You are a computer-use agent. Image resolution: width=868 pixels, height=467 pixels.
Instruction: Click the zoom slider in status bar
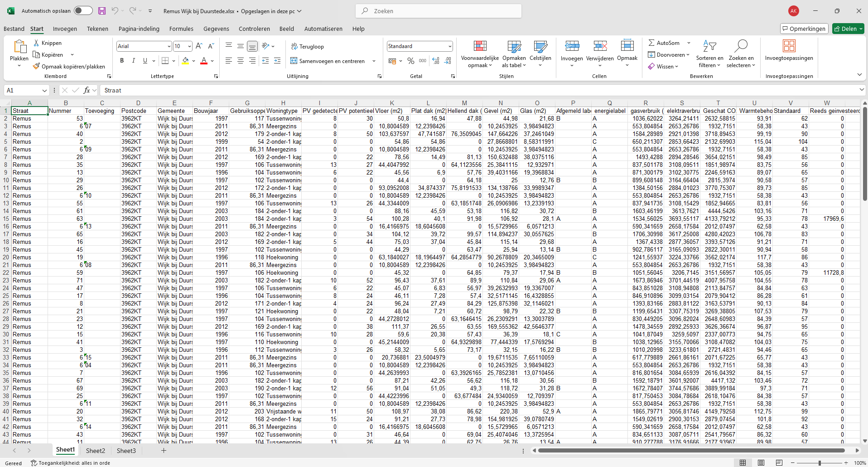point(819,463)
